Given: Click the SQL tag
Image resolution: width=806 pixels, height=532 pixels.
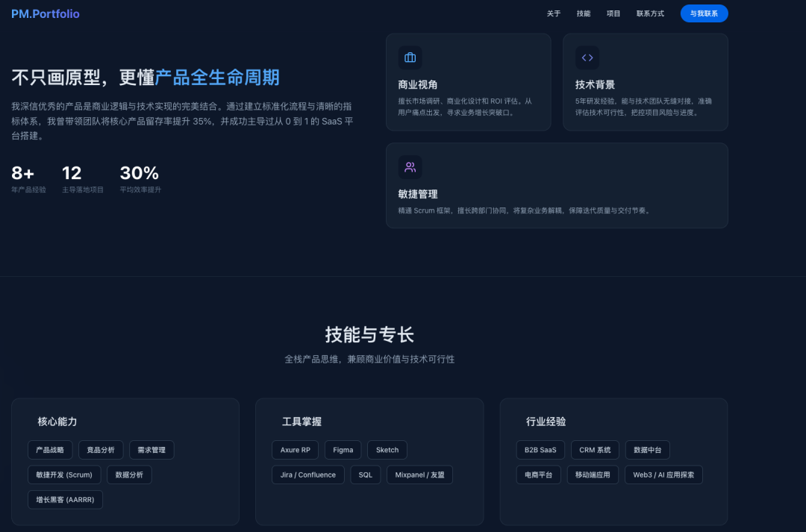Looking at the screenshot, I should pos(365,475).
